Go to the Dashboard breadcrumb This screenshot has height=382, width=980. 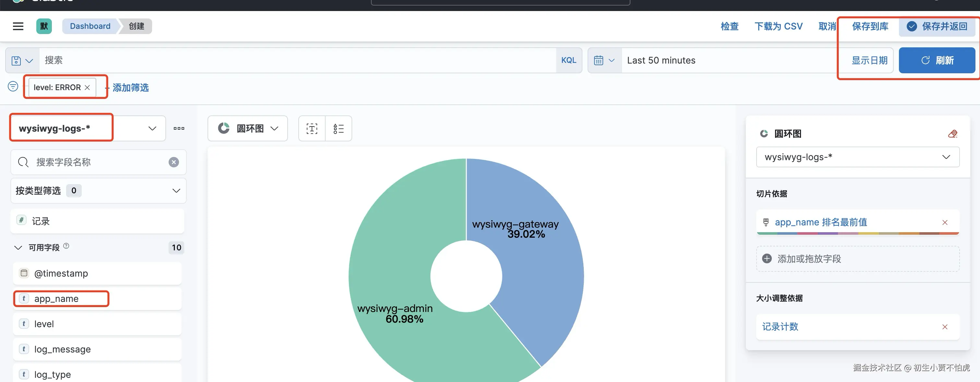90,26
